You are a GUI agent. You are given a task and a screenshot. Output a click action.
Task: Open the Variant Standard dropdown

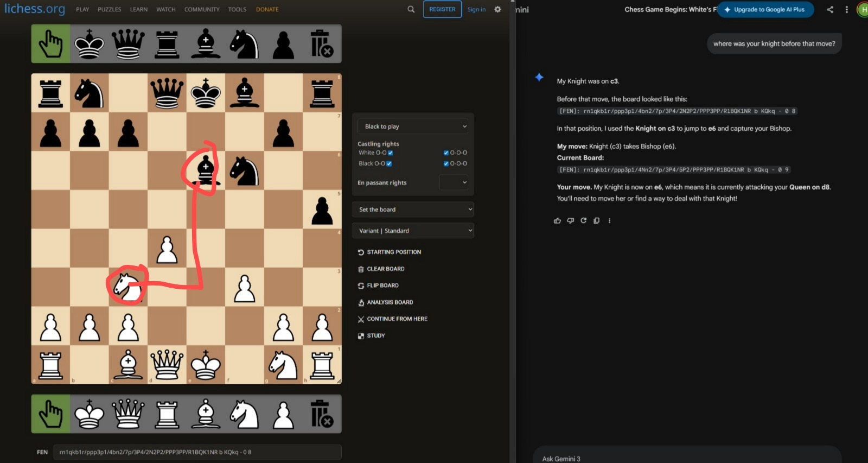413,231
